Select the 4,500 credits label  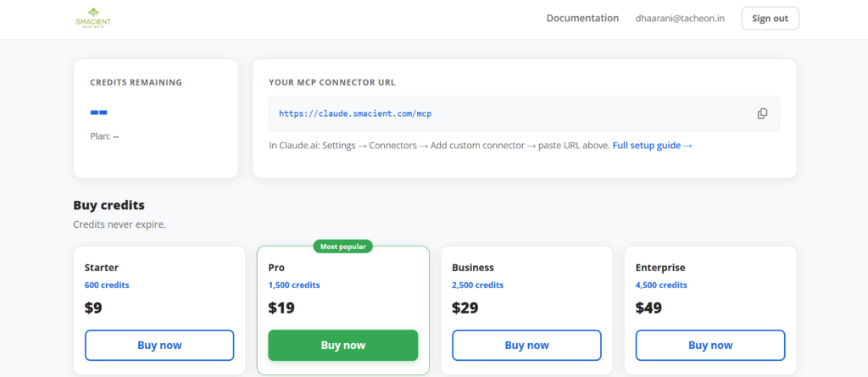click(661, 286)
